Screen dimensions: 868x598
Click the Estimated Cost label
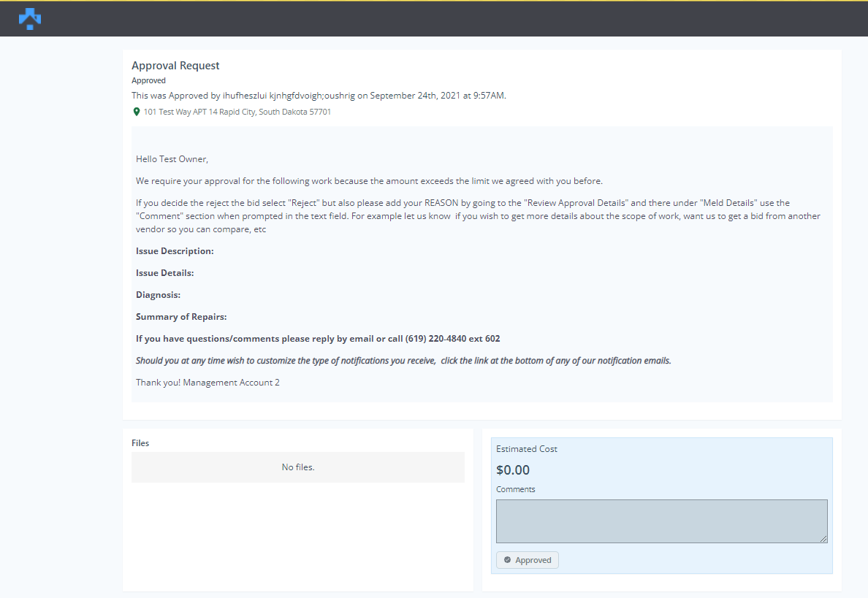pos(527,449)
